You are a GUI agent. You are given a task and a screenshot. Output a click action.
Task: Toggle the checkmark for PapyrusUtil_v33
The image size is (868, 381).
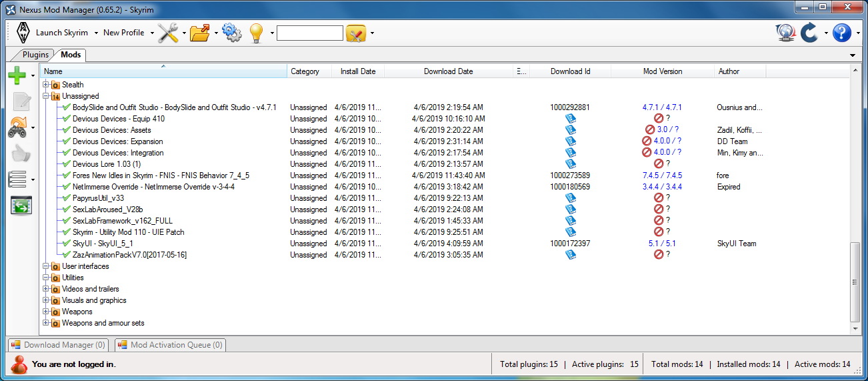pyautogui.click(x=66, y=198)
